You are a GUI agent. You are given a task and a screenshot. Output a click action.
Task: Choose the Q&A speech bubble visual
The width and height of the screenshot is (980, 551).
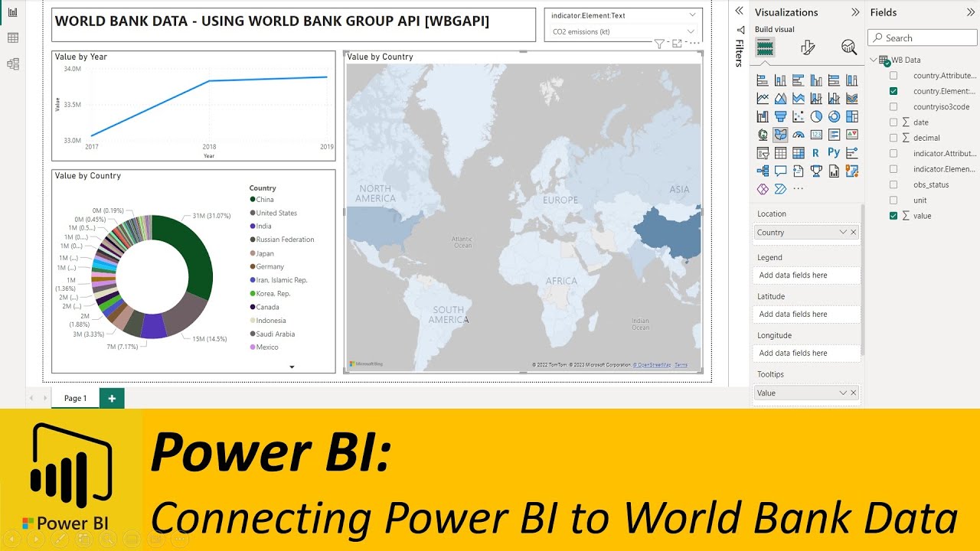pos(780,171)
